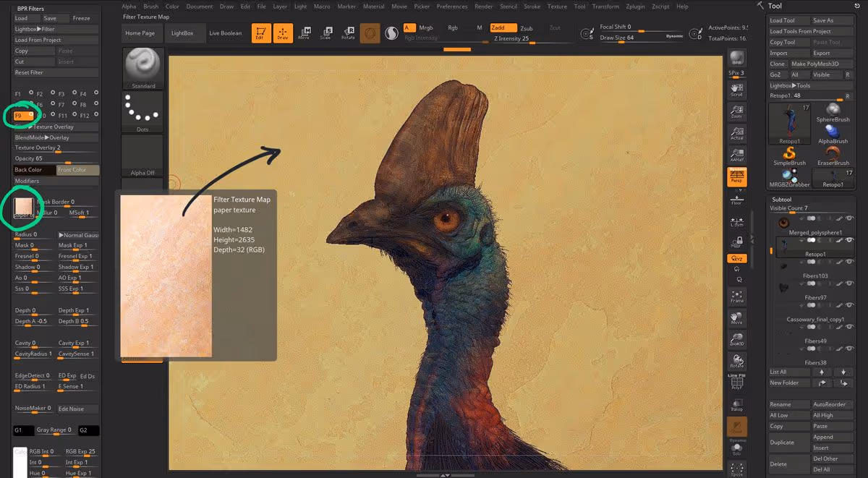Click Load From Project button
The height and width of the screenshot is (478, 868).
[x=56, y=40]
